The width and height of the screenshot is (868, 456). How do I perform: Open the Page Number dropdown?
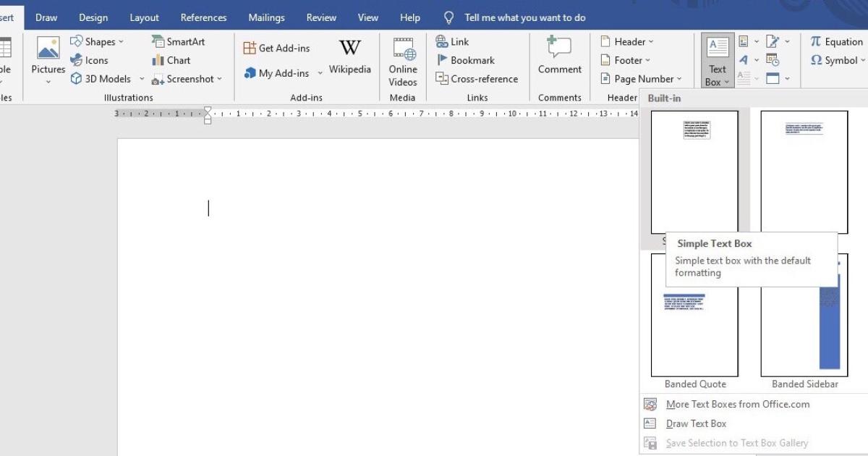[x=640, y=79]
